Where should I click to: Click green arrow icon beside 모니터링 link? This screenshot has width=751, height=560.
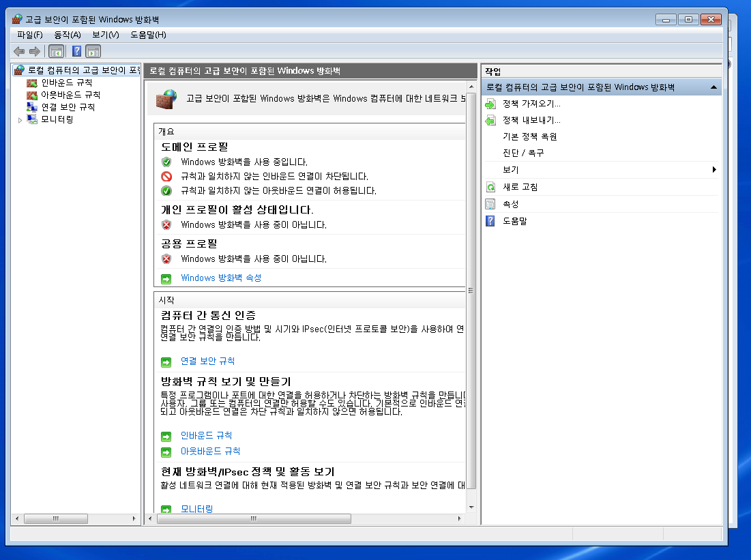(x=166, y=510)
